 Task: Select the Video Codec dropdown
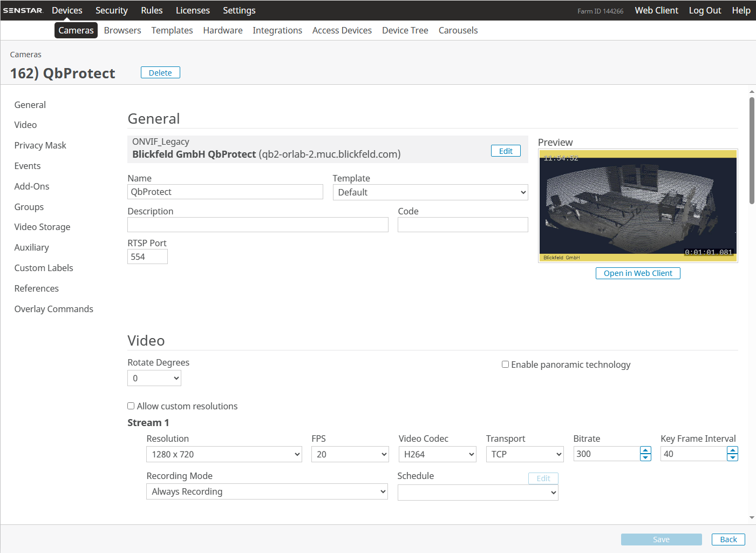(x=437, y=454)
